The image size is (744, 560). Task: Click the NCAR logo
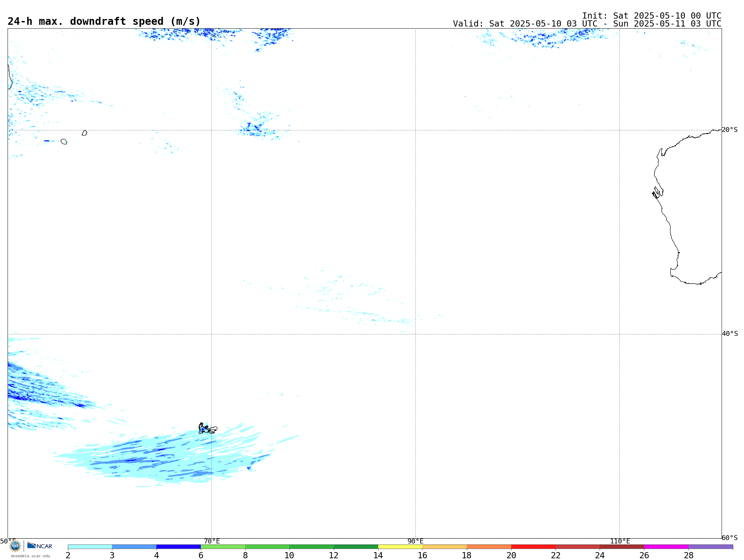tap(40, 546)
